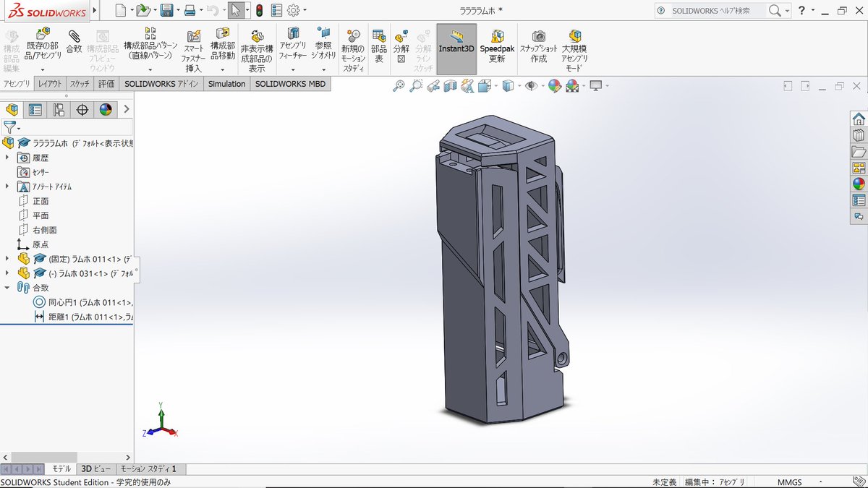Switch to the 3D ビュー bottom tab
Image resolution: width=868 pixels, height=488 pixels.
[96, 468]
